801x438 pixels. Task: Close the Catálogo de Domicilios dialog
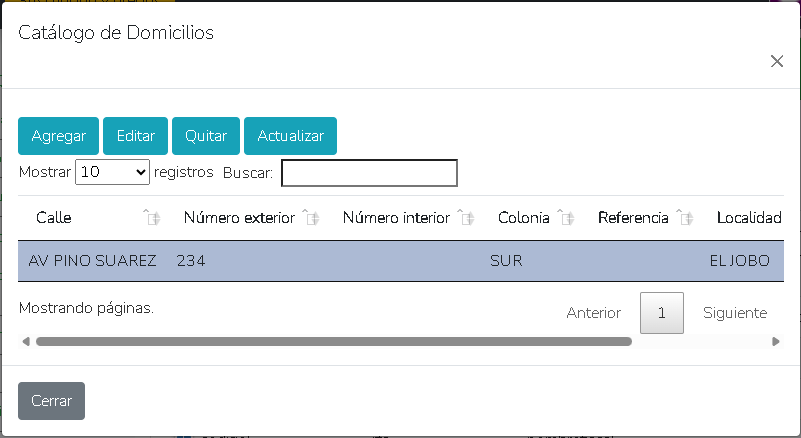pos(777,61)
